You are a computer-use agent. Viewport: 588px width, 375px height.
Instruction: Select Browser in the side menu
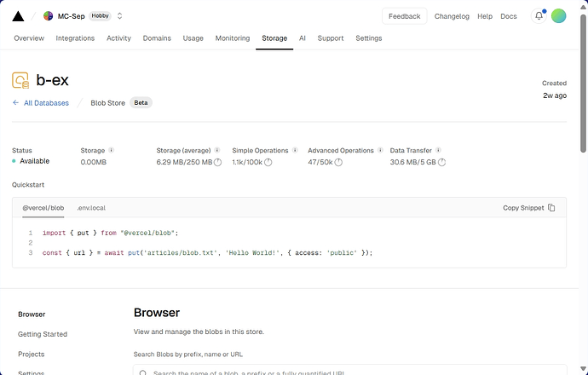[x=32, y=314]
